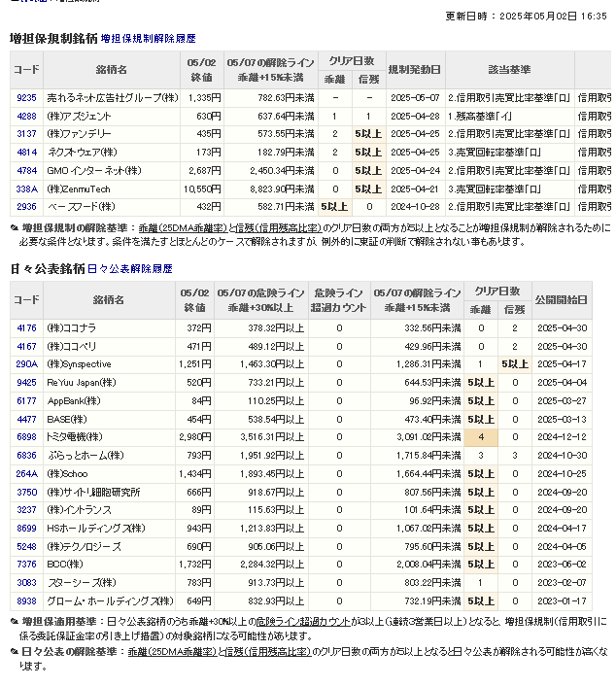This screenshot has height=686, width=616.
Task: Click the highlighted 4 cell for トミタ電機
Action: click(481, 437)
